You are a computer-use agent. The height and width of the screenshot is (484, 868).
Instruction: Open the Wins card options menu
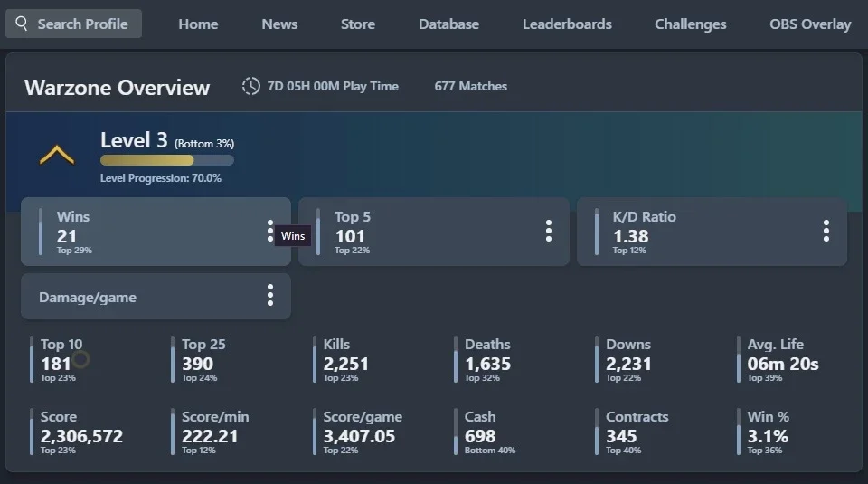(x=270, y=231)
